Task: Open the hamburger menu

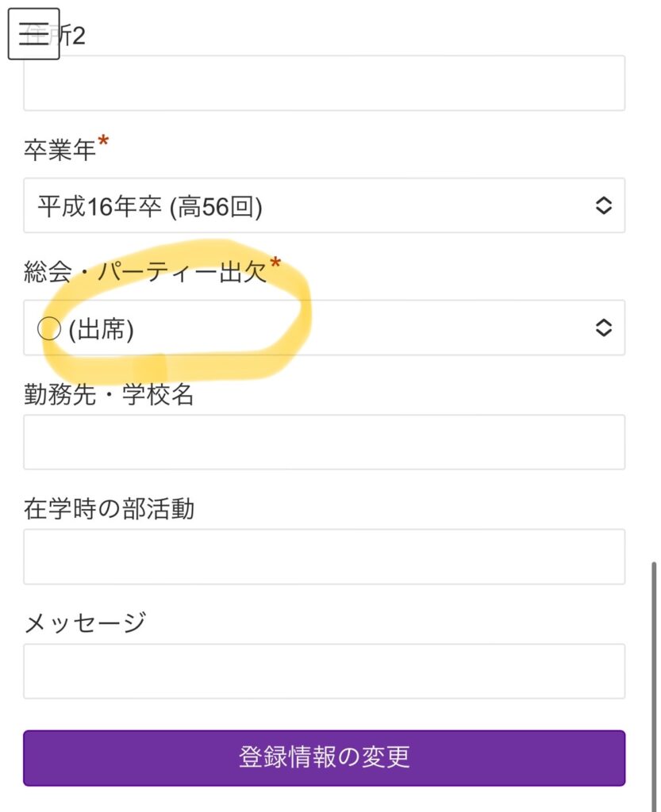Action: click(x=34, y=33)
